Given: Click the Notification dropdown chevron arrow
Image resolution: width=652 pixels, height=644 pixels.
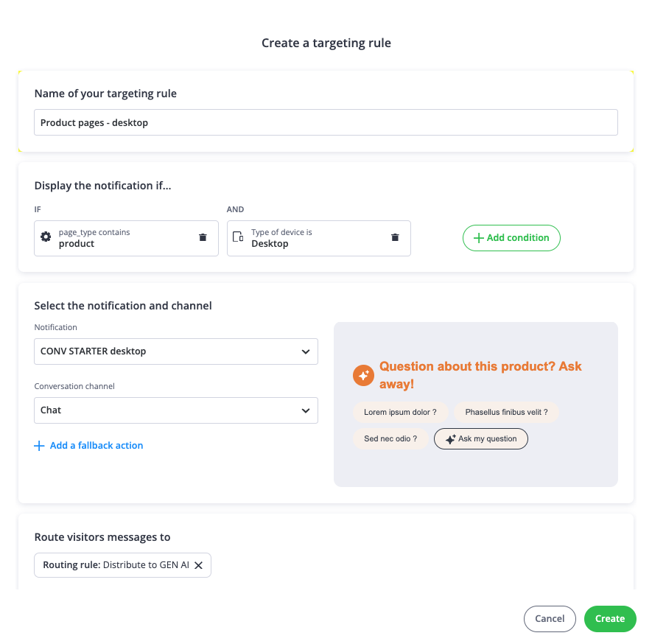Looking at the screenshot, I should (x=306, y=351).
